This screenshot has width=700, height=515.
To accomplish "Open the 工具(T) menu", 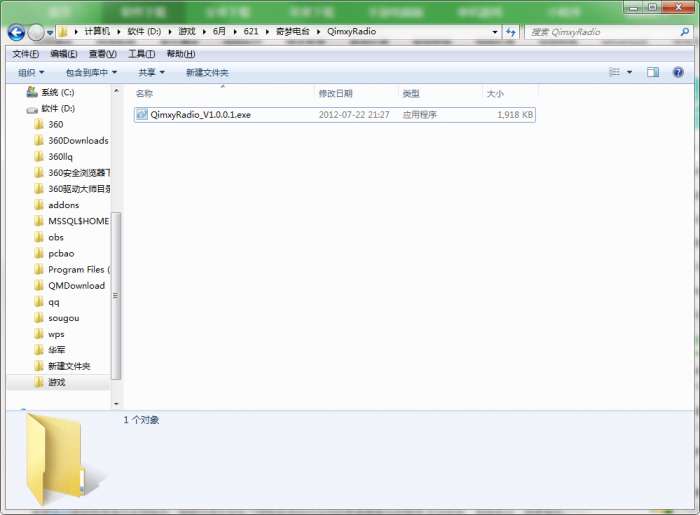I will (142, 54).
